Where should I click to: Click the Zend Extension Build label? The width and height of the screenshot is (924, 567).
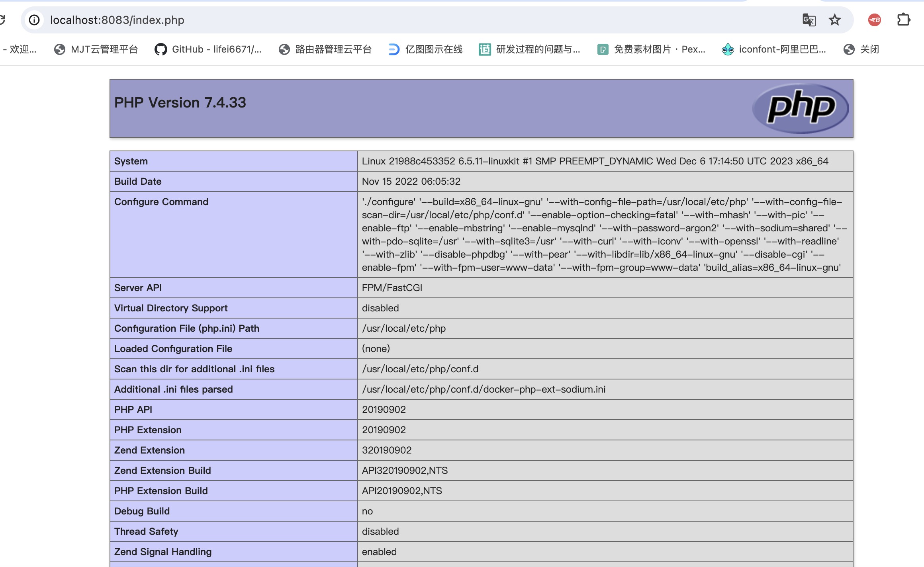click(162, 471)
